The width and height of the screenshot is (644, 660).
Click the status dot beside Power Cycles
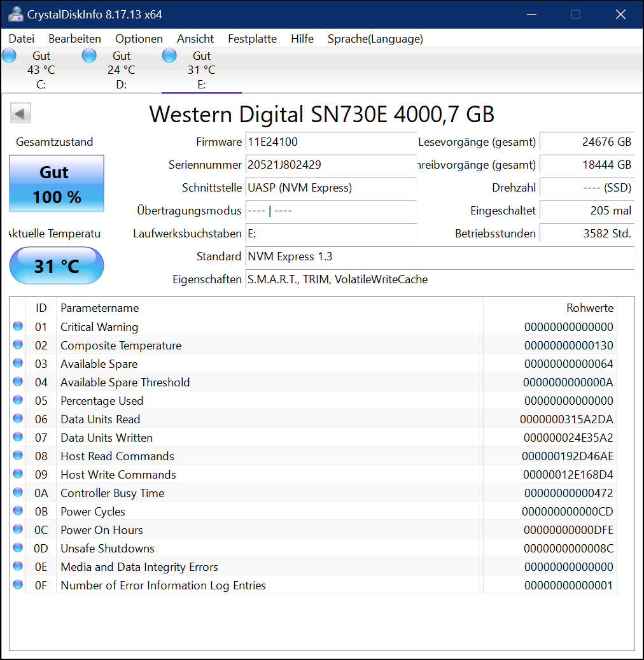[18, 511]
